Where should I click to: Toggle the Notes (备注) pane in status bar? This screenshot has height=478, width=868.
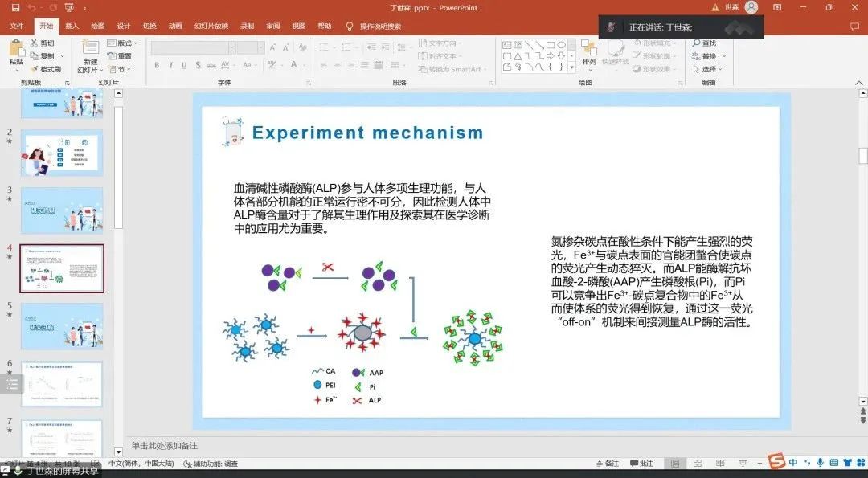point(607,464)
